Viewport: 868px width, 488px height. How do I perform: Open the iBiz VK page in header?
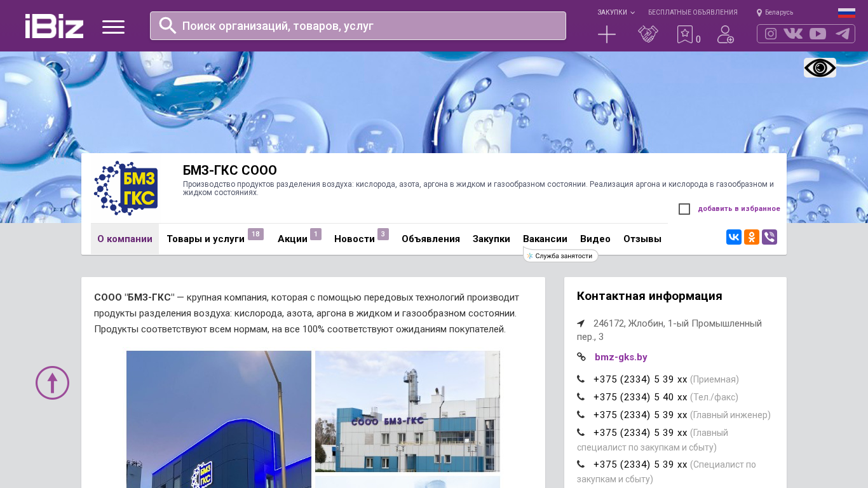793,34
